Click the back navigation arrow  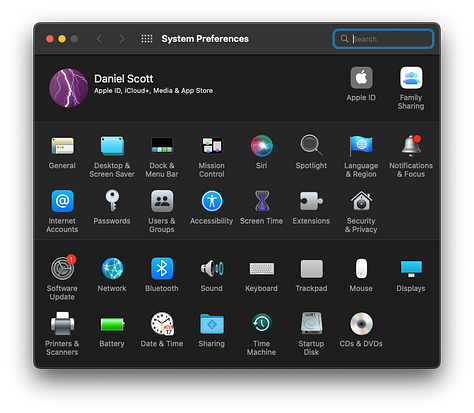pyautogui.click(x=99, y=39)
